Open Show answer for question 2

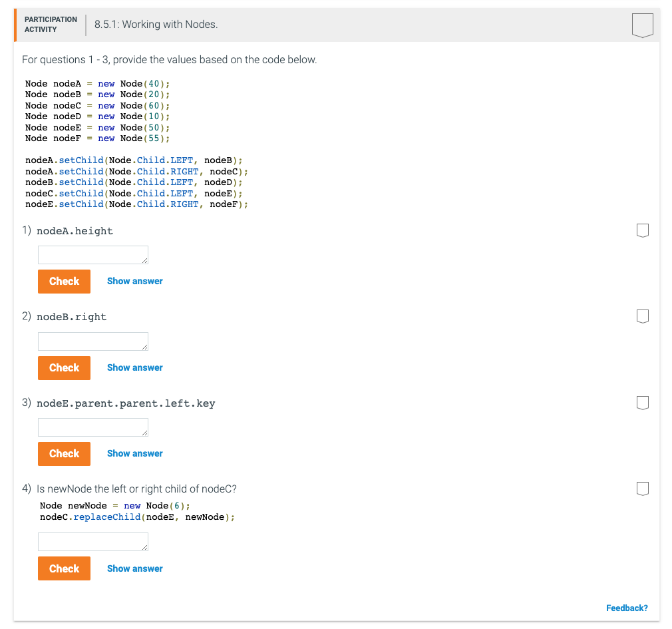pos(134,367)
